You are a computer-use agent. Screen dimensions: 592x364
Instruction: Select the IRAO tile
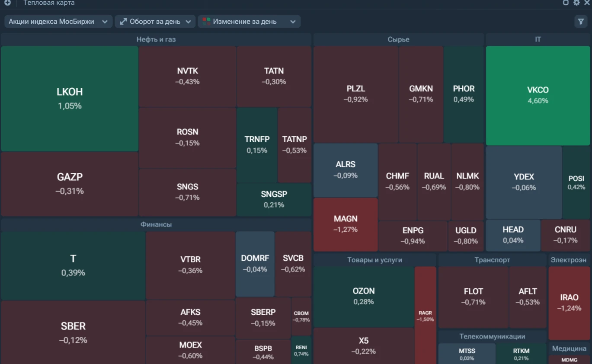(570, 303)
